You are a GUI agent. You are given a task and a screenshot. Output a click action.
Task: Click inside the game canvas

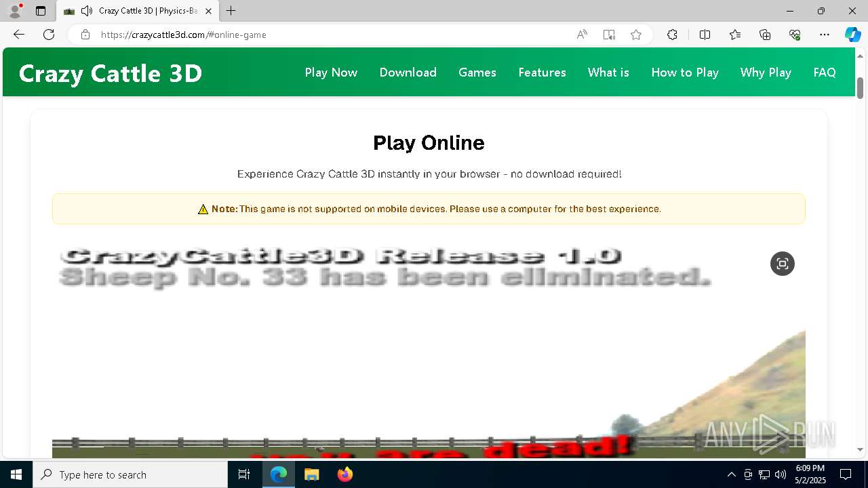[x=429, y=349]
